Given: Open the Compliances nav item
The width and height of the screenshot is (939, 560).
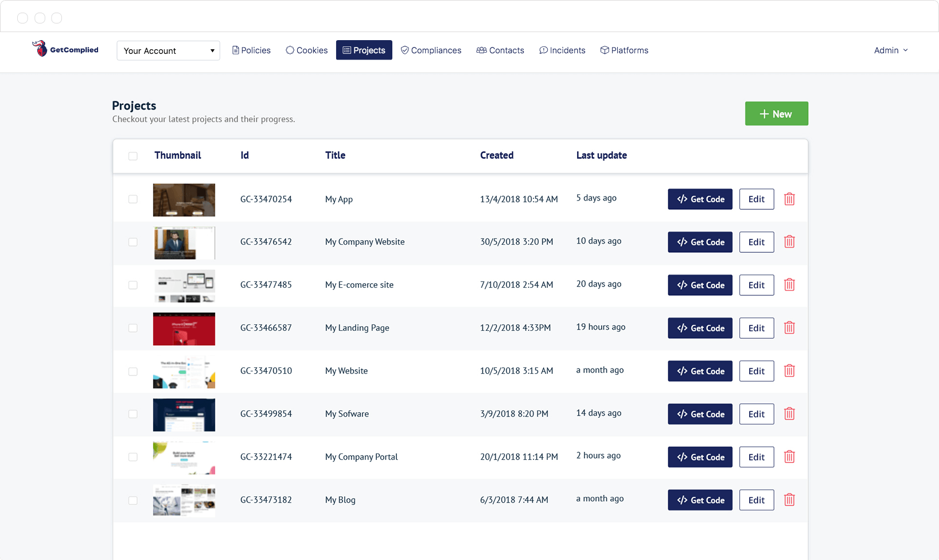Looking at the screenshot, I should click(431, 50).
